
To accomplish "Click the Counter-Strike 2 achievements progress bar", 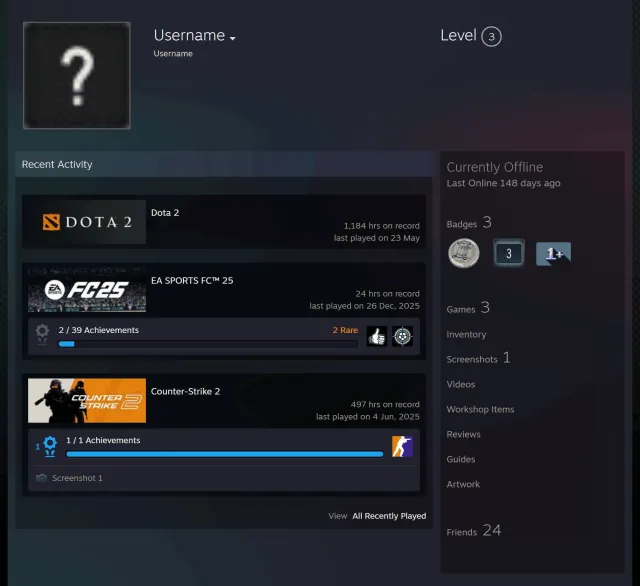I will click(x=225, y=454).
